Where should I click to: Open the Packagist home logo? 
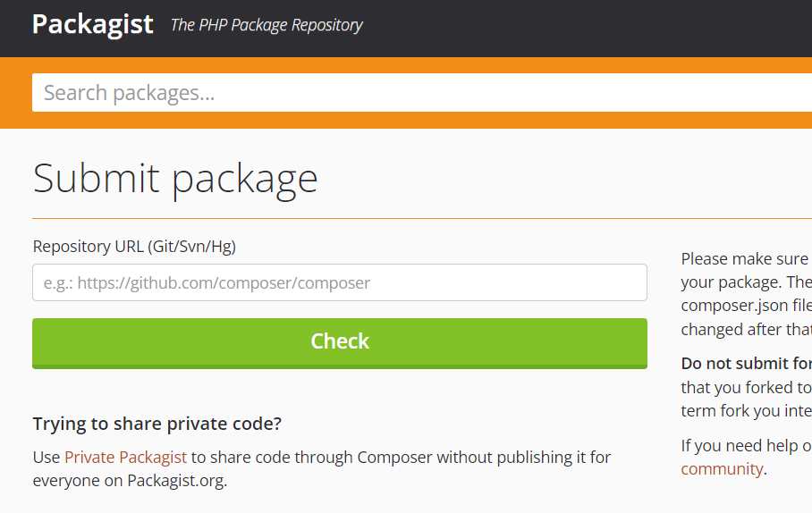coord(93,24)
